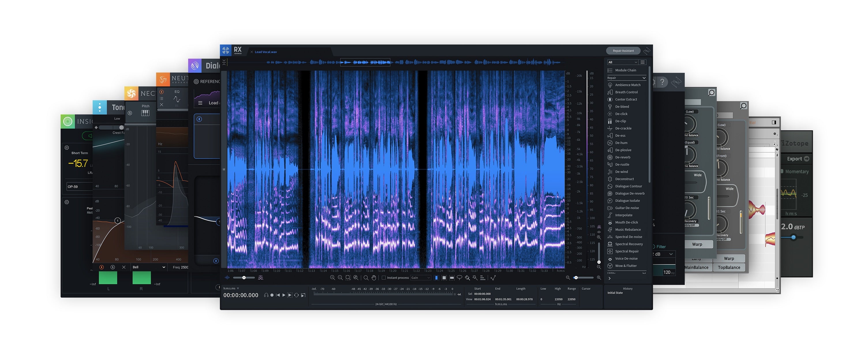Adjust the waveform/spectrogram opacity slider
This screenshot has width=868, height=345.
click(x=244, y=278)
